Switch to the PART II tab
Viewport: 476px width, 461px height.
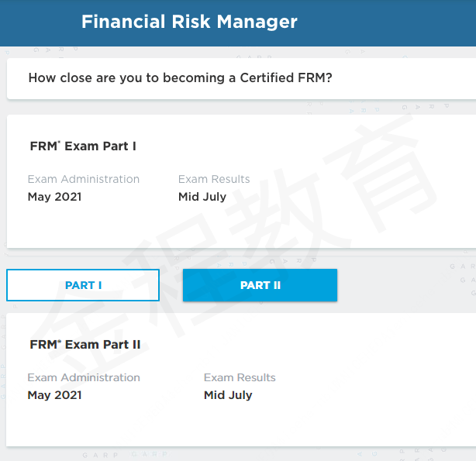tap(260, 285)
